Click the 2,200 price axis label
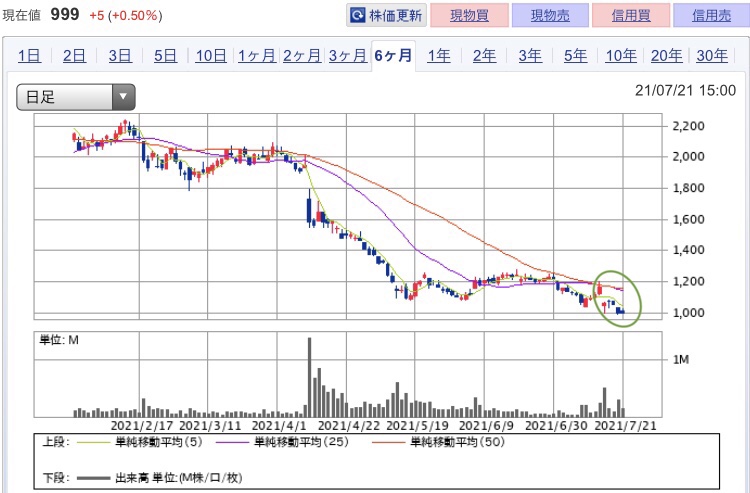Image resolution: width=750 pixels, height=493 pixels. [x=688, y=126]
